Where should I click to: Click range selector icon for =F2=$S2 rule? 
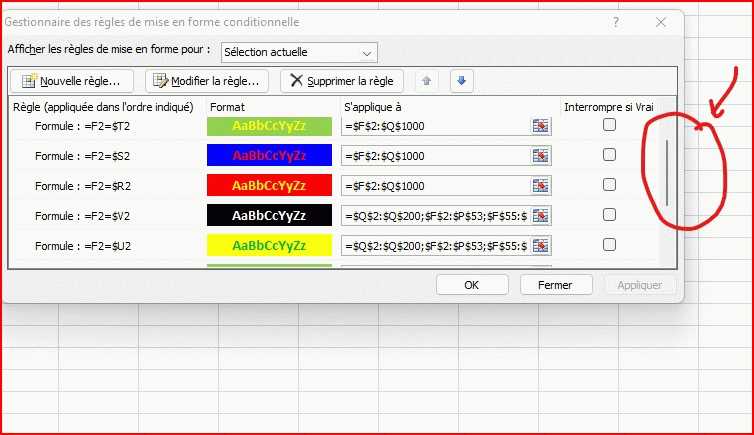click(541, 156)
